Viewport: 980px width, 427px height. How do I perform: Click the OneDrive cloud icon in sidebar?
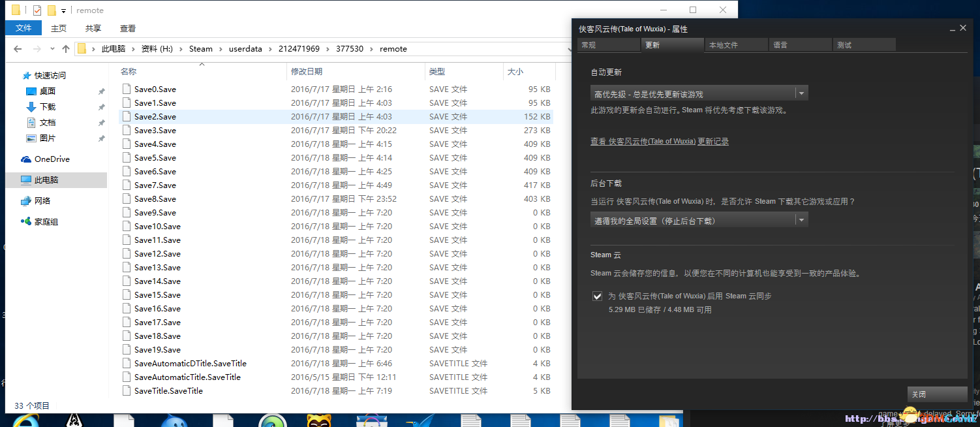click(x=26, y=159)
